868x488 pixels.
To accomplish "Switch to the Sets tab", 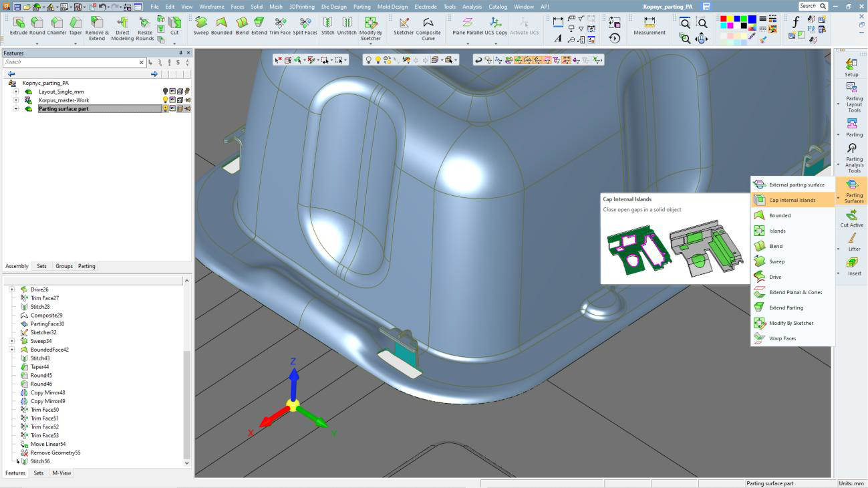I will click(41, 266).
